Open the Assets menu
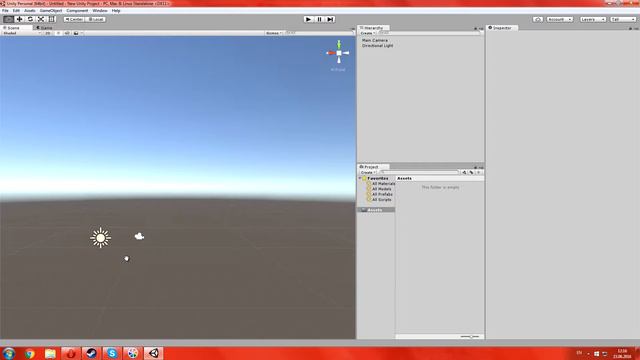This screenshot has width=640, height=360. (30, 11)
